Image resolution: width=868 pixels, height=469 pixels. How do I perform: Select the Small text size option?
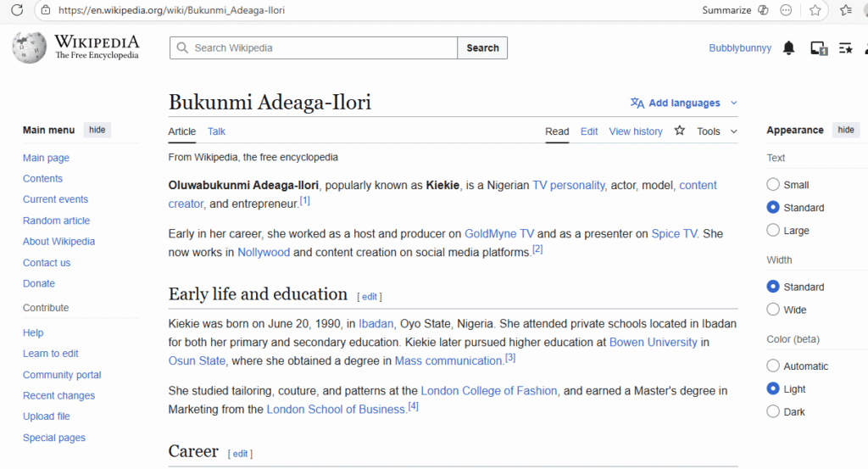point(773,185)
